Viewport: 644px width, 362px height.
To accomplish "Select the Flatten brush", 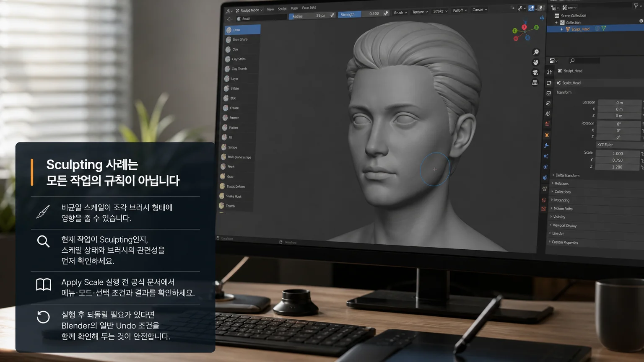I will [239, 127].
